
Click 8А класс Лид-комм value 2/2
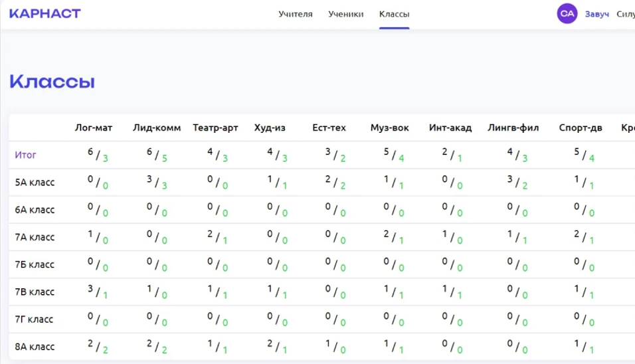[157, 347]
